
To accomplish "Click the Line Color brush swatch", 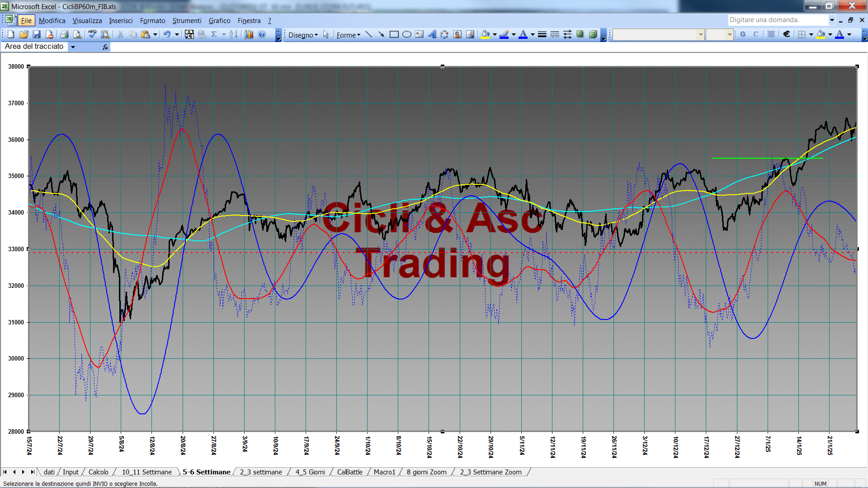I will (505, 34).
